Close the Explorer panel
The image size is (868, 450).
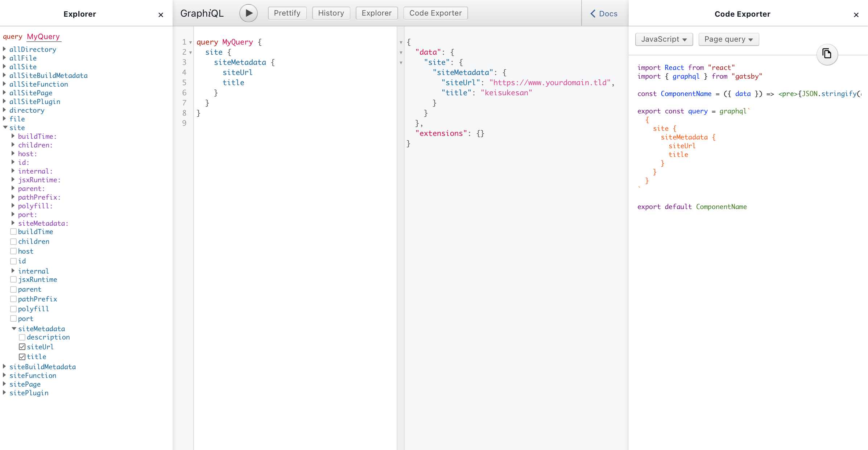click(x=161, y=15)
